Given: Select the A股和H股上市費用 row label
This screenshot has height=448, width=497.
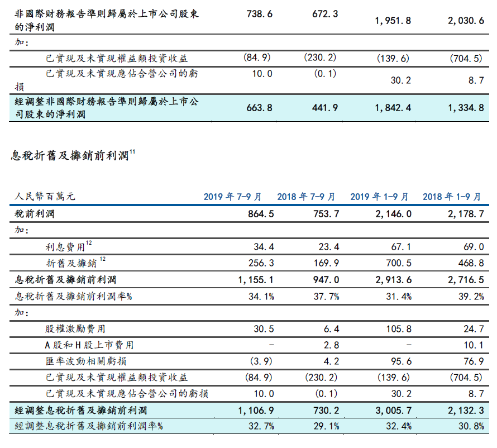Looking at the screenshot, I should 89,345.
